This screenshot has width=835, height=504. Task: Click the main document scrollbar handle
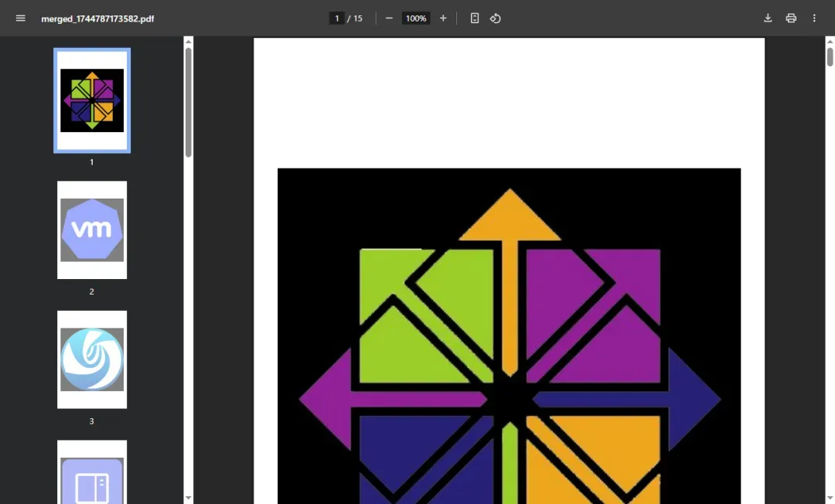830,57
